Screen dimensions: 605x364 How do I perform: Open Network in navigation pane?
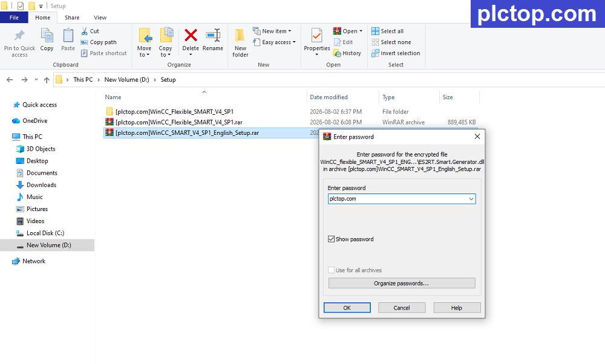tap(28, 261)
